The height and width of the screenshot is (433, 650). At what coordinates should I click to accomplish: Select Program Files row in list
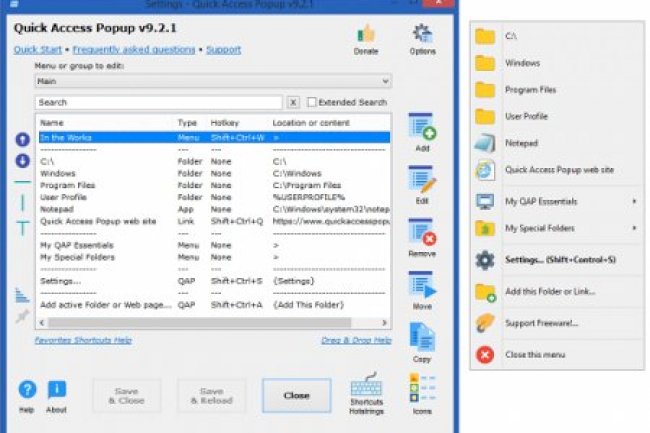[x=214, y=185]
